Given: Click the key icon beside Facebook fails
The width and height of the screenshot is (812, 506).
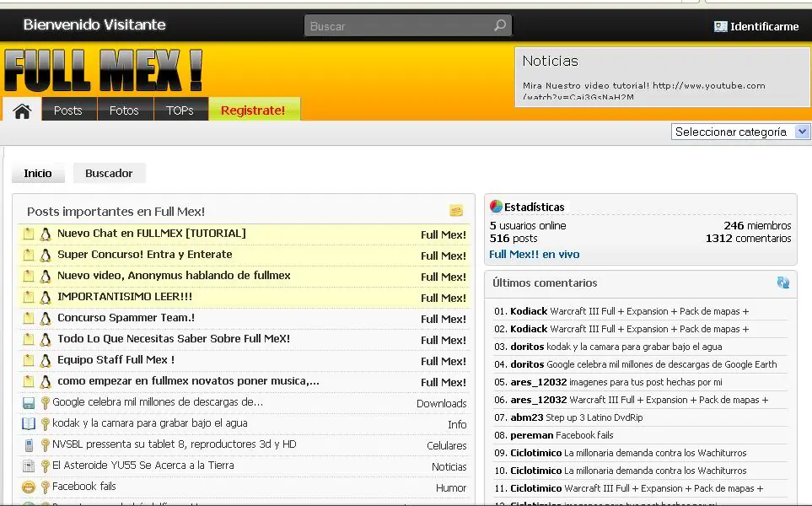Looking at the screenshot, I should 45,487.
